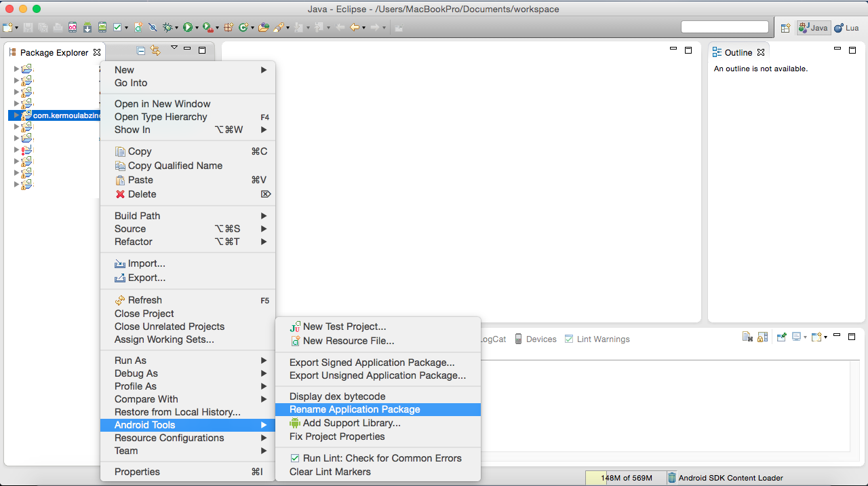Image resolution: width=868 pixels, height=486 pixels.
Task: Click Export Unsigned Application Package
Action: [x=378, y=375]
